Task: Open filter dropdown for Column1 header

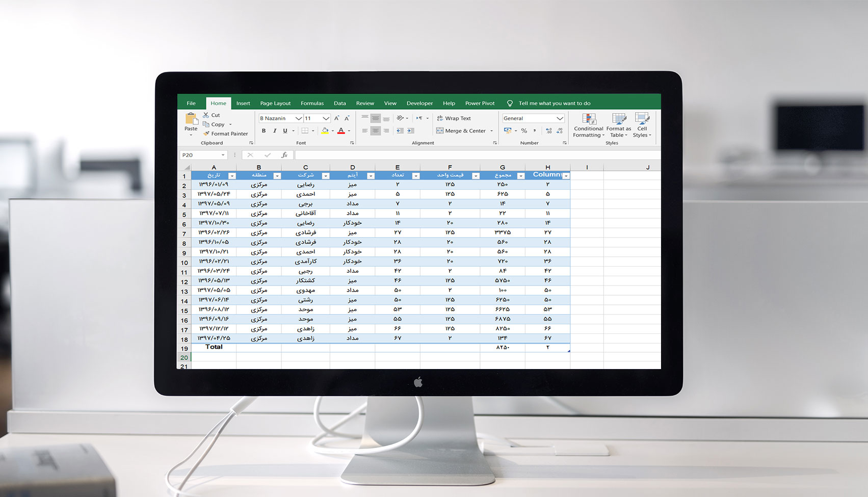Action: coord(566,176)
